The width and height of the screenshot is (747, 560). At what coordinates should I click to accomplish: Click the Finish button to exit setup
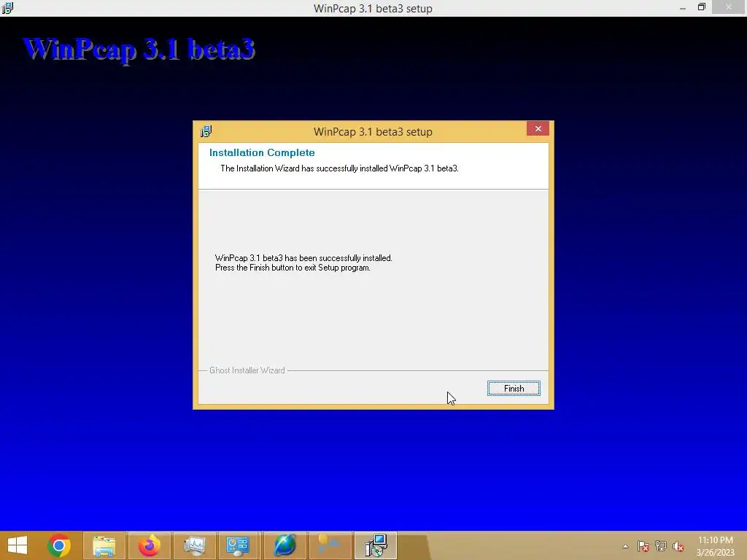tap(514, 389)
